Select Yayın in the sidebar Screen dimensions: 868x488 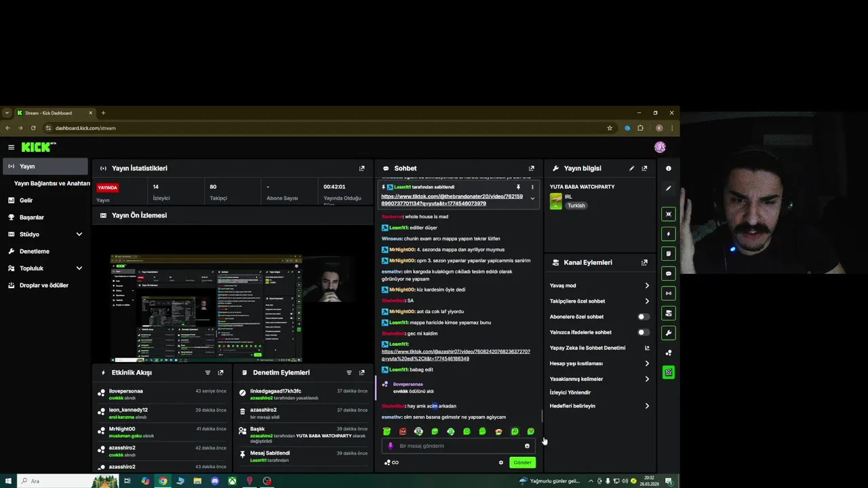point(45,166)
